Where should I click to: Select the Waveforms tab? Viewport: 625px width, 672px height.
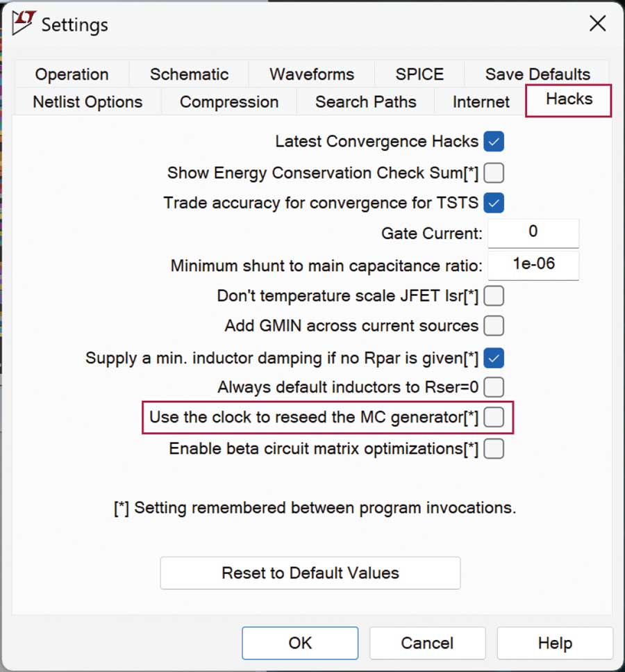312,74
